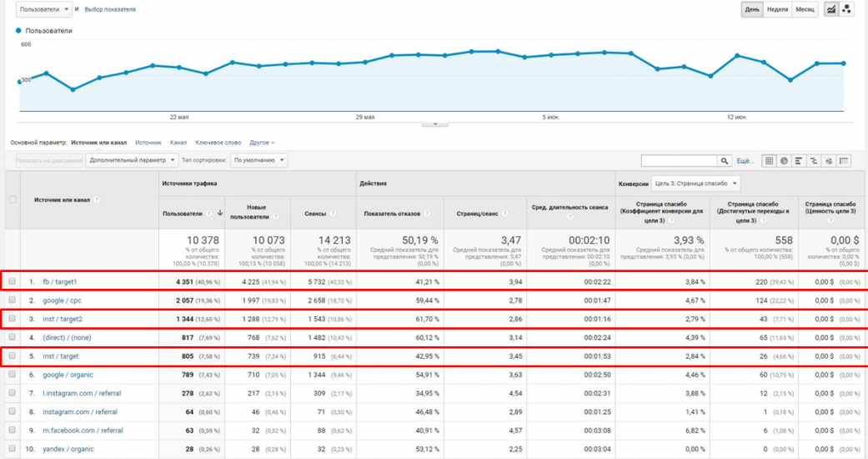Check the (direct) / (none) row checkbox
The width and height of the screenshot is (868, 459).
tap(13, 337)
